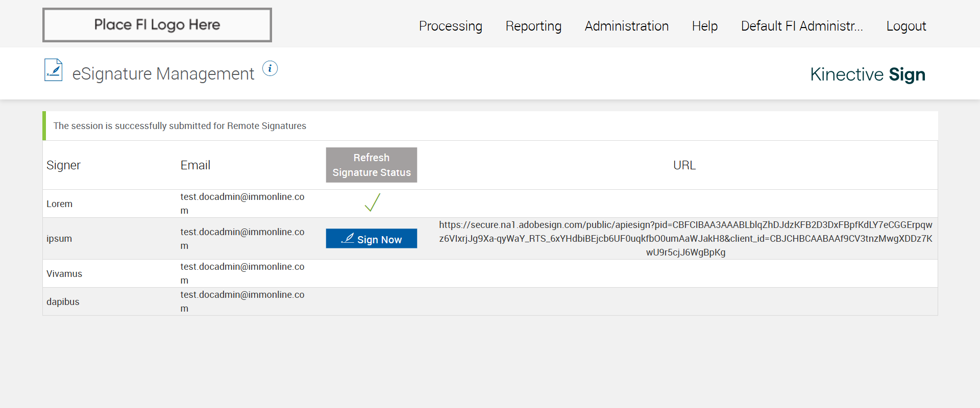Click the Signer column header
The height and width of the screenshot is (408, 980).
tap(63, 165)
